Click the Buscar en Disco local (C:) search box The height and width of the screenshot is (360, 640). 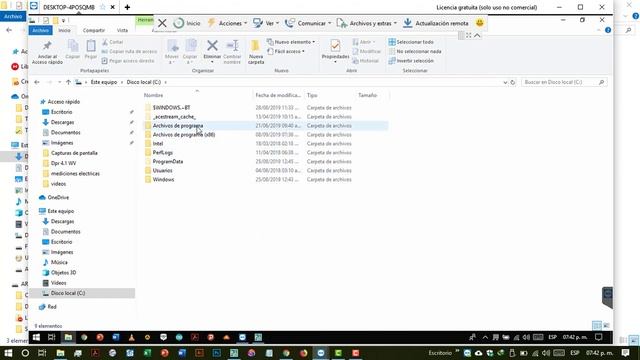tap(564, 82)
